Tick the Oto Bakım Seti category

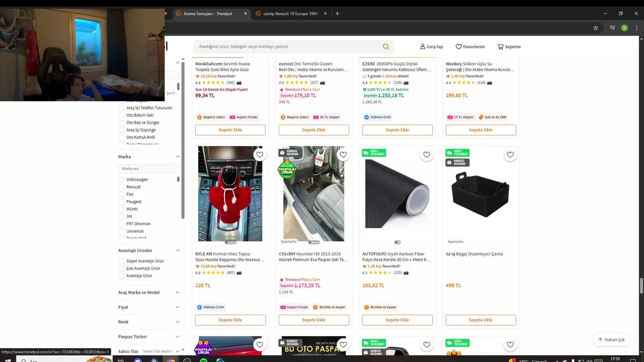(121, 115)
